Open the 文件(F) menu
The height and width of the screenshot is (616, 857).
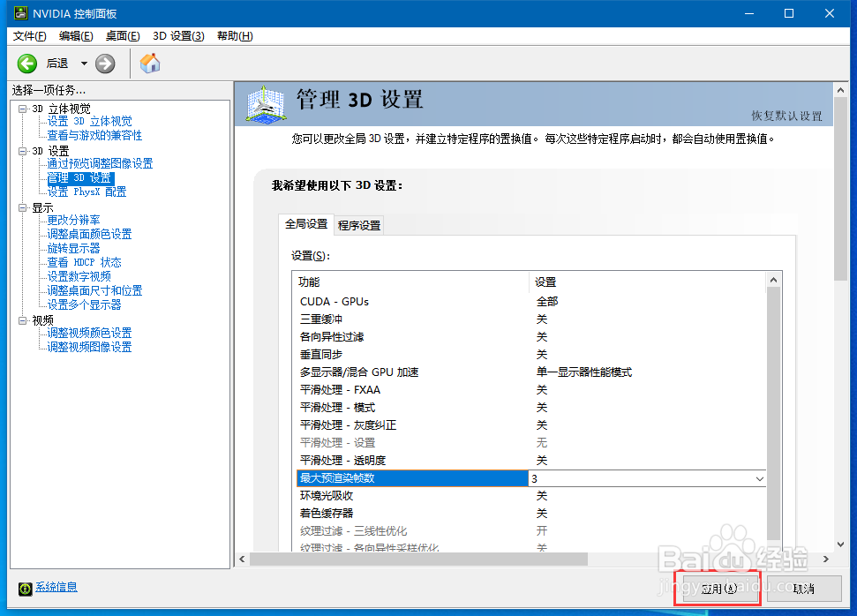pos(29,36)
